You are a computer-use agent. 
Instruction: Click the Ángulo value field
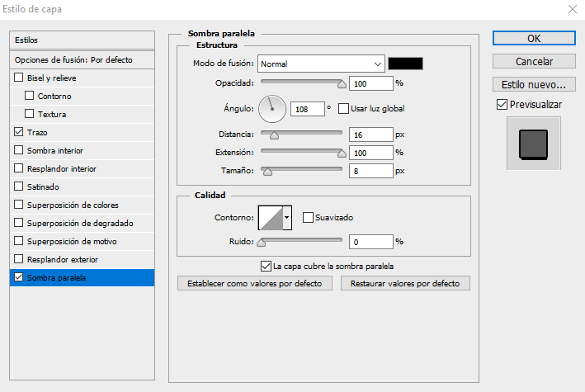(308, 109)
